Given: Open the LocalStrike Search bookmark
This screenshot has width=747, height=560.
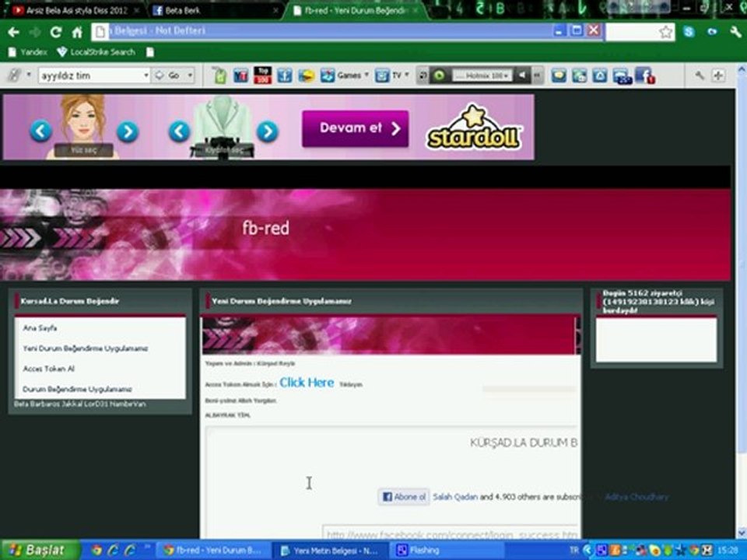Looking at the screenshot, I should pyautogui.click(x=96, y=52).
